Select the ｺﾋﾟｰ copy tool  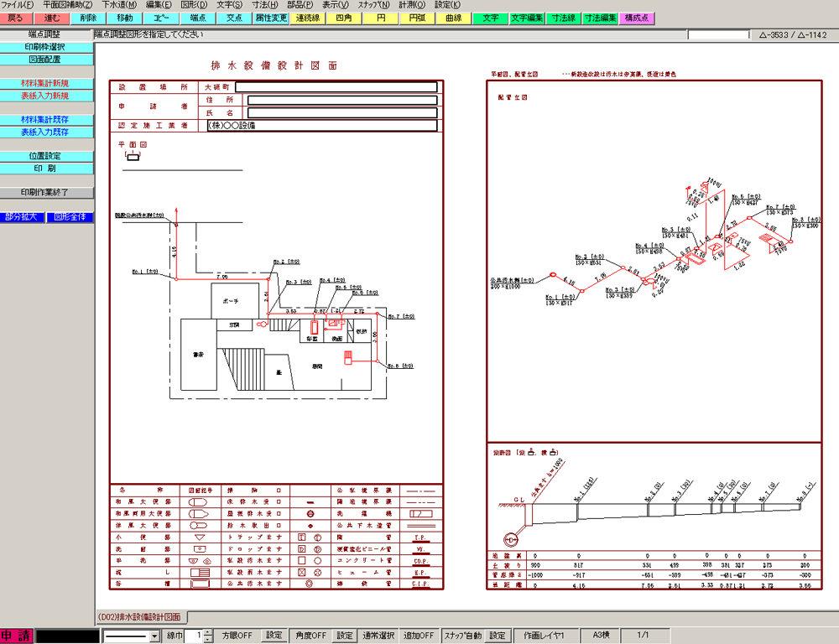click(161, 18)
